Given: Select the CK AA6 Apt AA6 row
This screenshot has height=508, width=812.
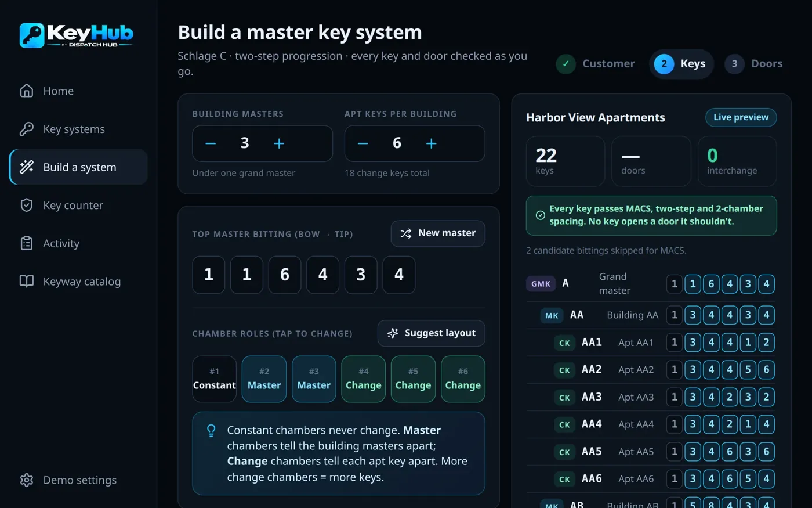Looking at the screenshot, I should [651, 479].
